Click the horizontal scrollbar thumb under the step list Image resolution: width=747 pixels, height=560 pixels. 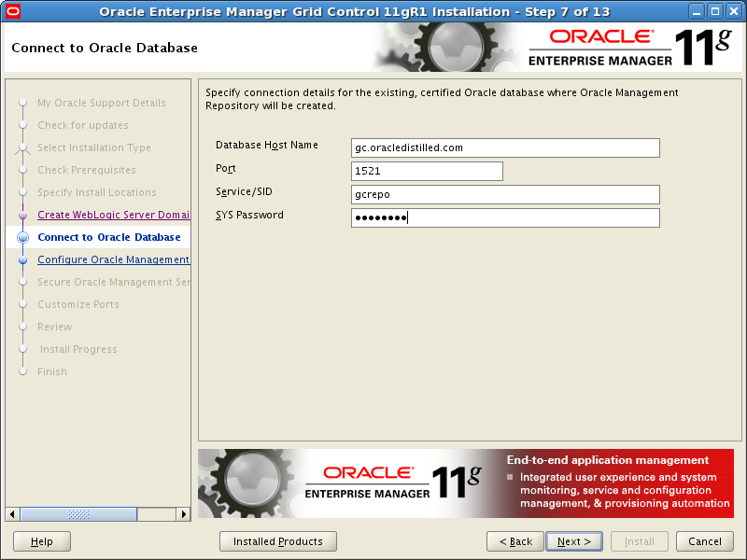[x=78, y=514]
